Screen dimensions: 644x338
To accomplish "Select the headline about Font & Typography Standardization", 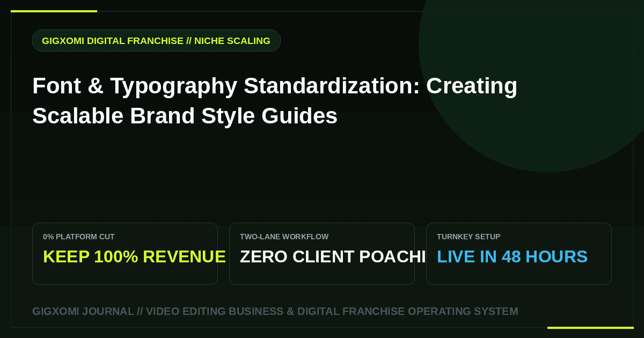I will coord(275,101).
